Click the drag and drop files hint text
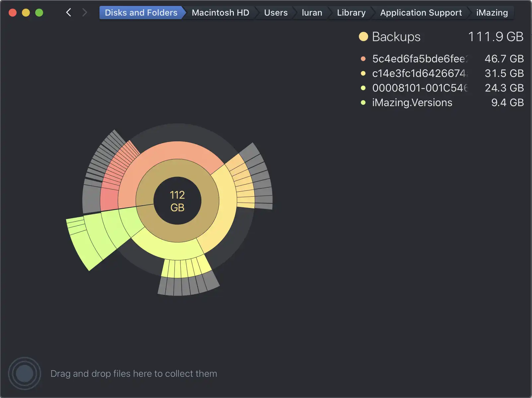Viewport: 532px width, 398px height. 134,373
